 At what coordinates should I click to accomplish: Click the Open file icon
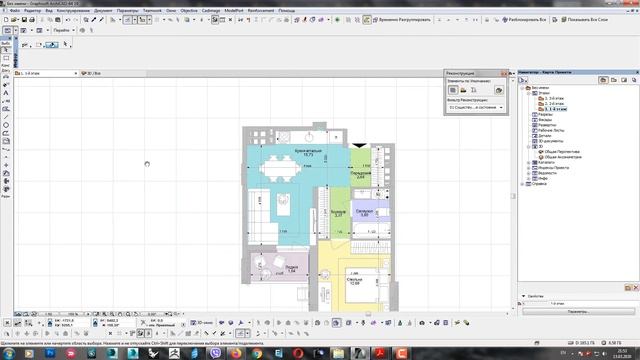[14, 20]
